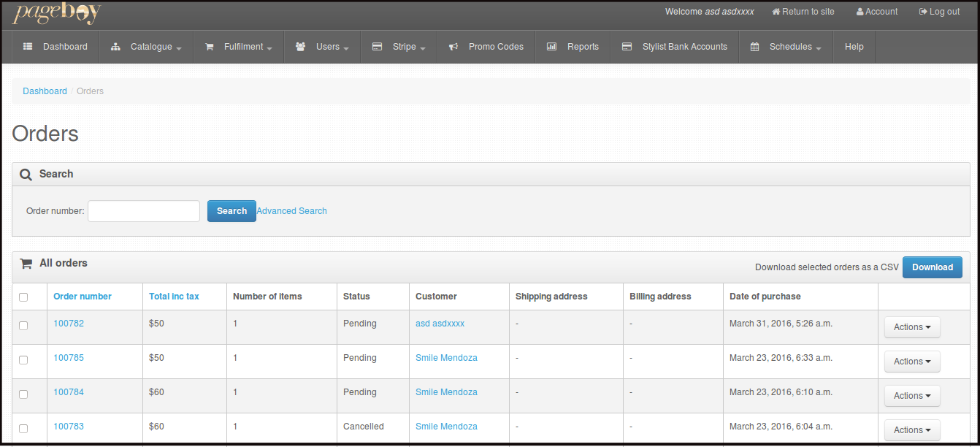Open Smile Mendoza link for order 100785
The height and width of the screenshot is (447, 980).
point(446,358)
